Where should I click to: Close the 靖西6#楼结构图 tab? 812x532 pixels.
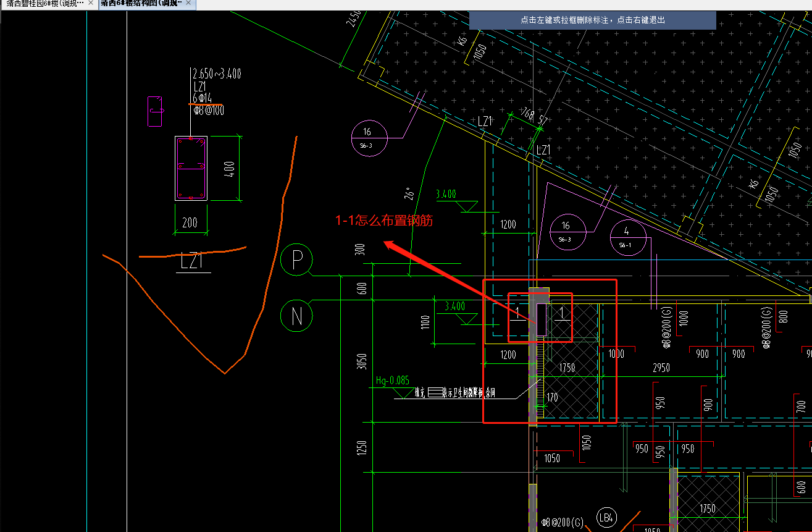[x=189, y=4]
